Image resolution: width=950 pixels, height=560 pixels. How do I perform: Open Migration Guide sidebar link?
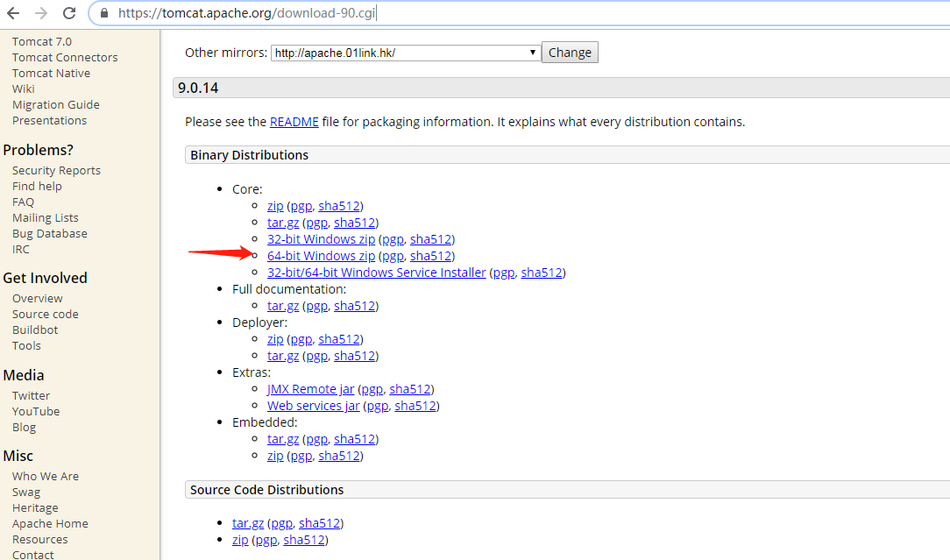56,105
